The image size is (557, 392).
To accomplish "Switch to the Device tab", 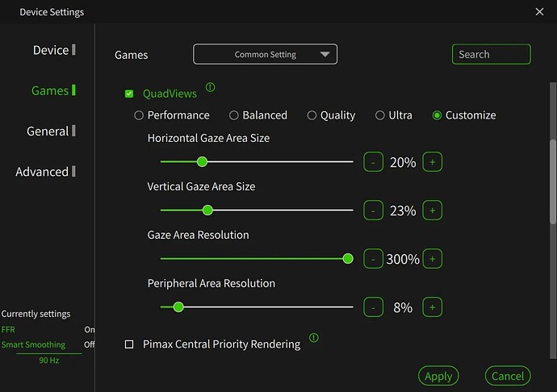I will pyautogui.click(x=51, y=50).
